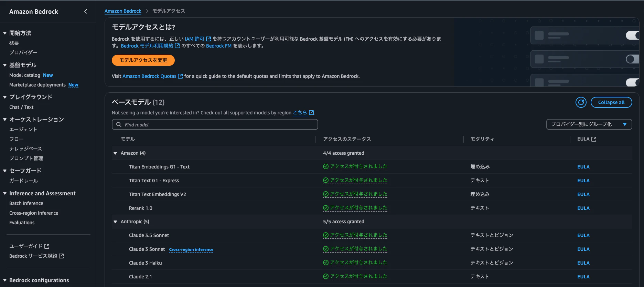
Task: Click the green check icon for Claude 2.1
Action: (x=326, y=276)
